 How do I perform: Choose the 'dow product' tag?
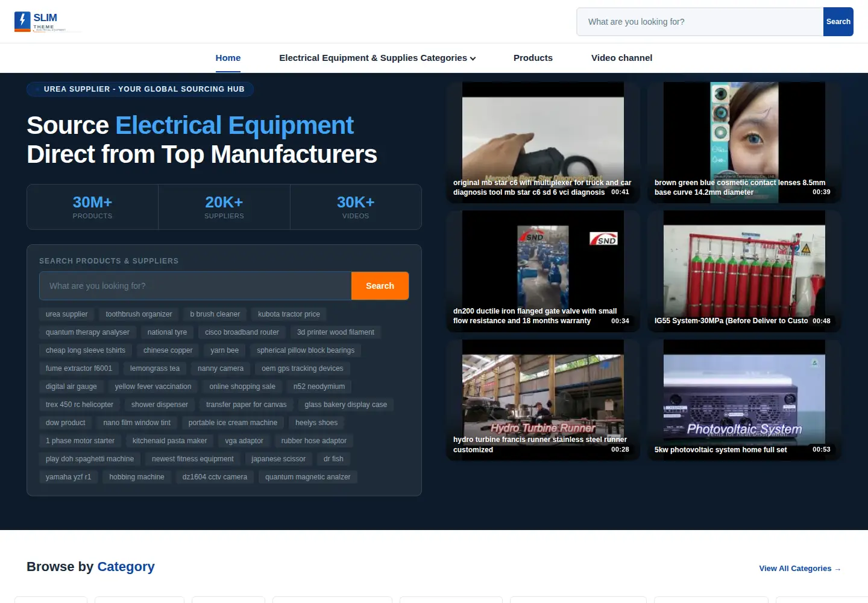66,423
